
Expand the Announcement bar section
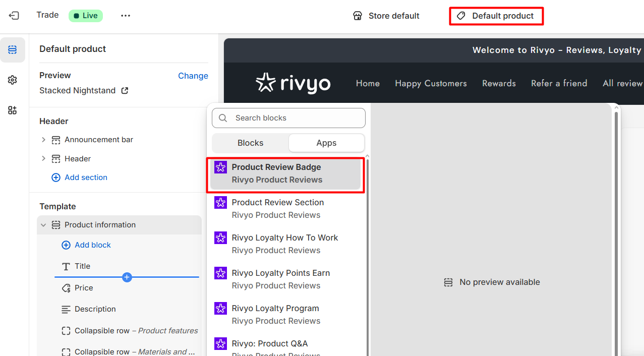tap(43, 140)
